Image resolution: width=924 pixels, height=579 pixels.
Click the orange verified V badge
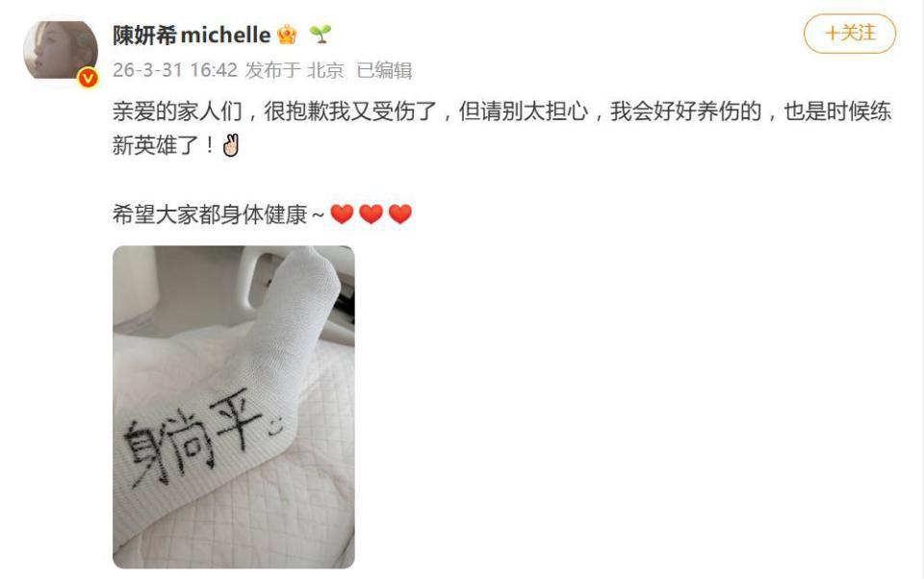click(x=89, y=77)
